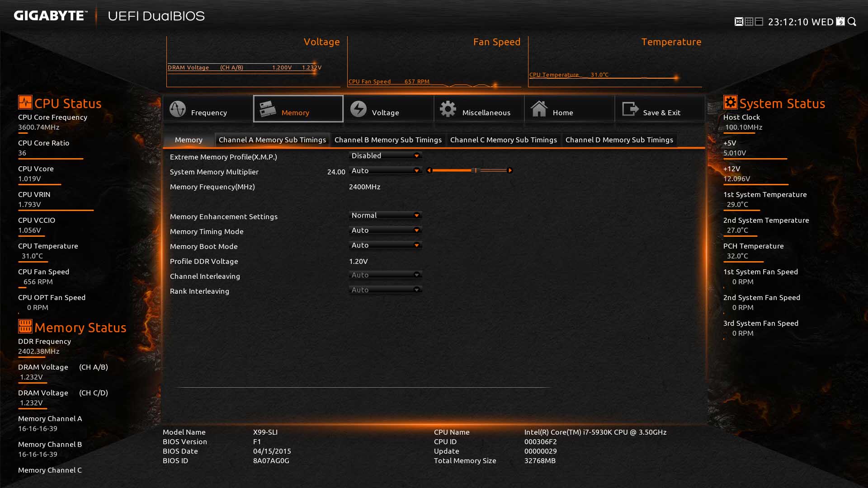The height and width of the screenshot is (488, 868).
Task: Click the Memory Channel A 16-16-16-39 timing
Action: 38,428
